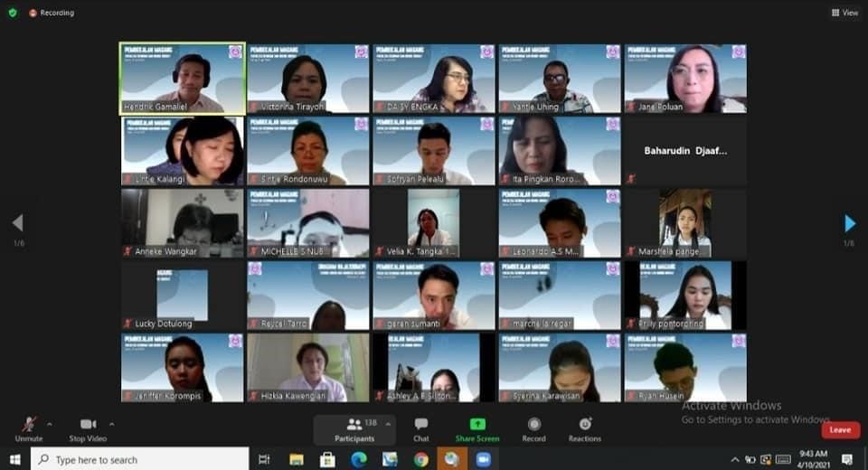Image resolution: width=868 pixels, height=470 pixels.
Task: Open Google Chrome from the taskbar
Action: click(x=420, y=459)
